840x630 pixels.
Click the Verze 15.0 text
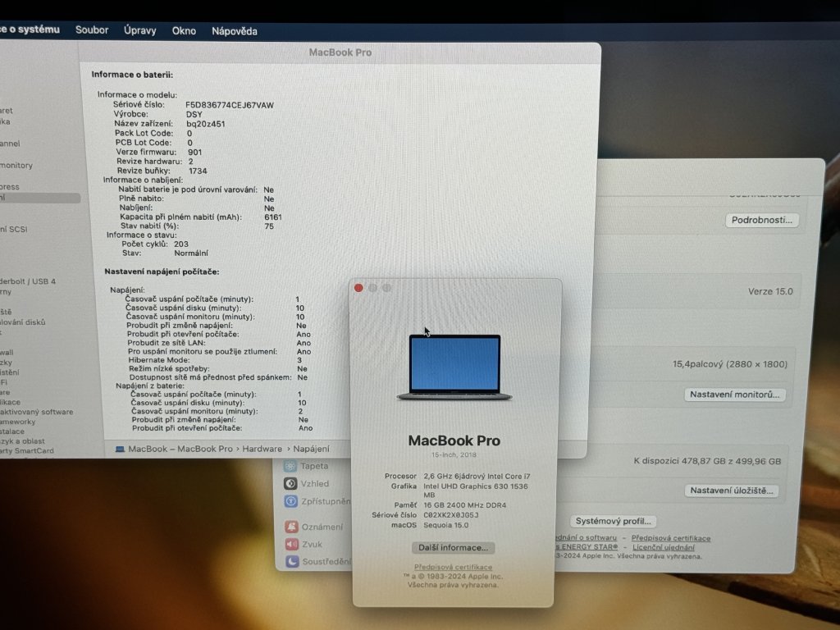pyautogui.click(x=770, y=291)
